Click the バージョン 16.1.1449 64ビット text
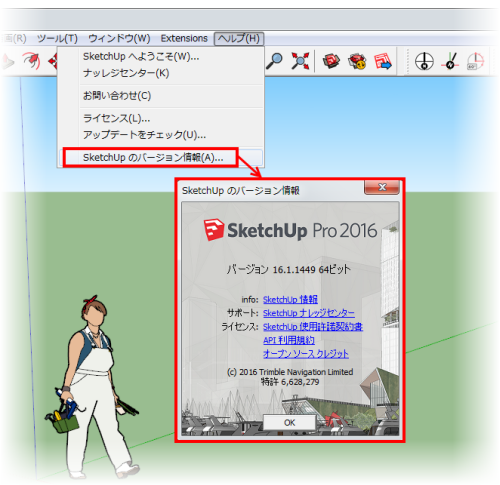The image size is (500, 485). click(289, 269)
